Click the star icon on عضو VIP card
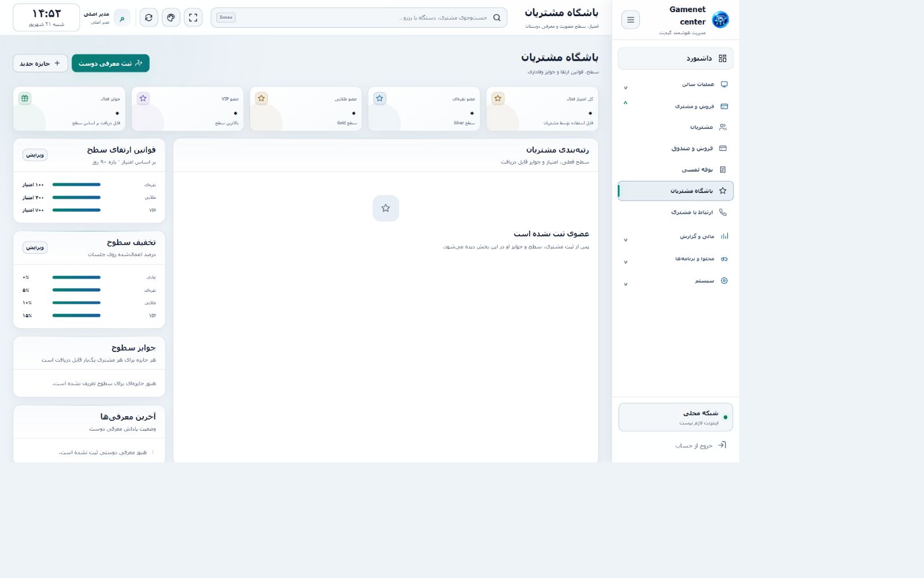The height and width of the screenshot is (578, 924). [143, 98]
